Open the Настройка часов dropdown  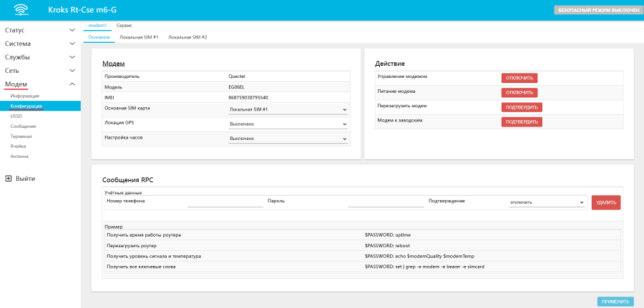288,139
